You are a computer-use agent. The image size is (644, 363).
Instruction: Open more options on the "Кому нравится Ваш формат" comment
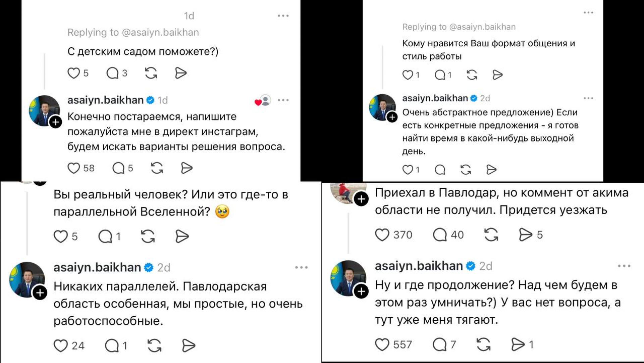point(588,13)
